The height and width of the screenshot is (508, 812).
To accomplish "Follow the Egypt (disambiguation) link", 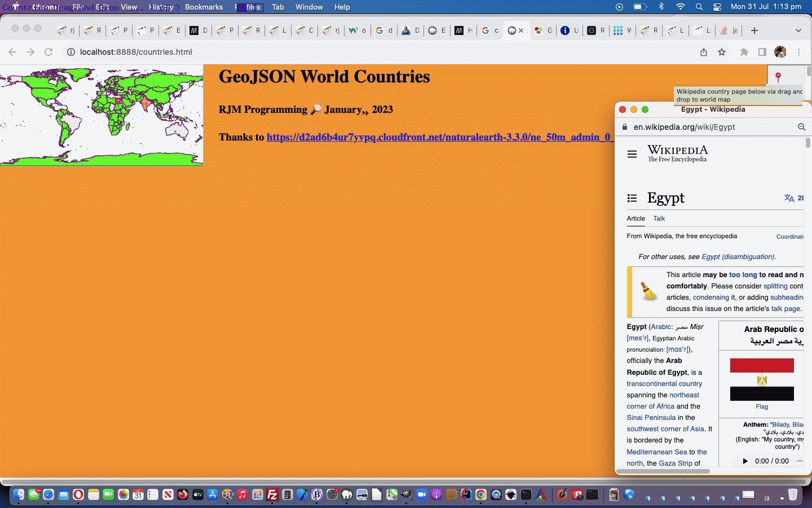I will tap(738, 257).
